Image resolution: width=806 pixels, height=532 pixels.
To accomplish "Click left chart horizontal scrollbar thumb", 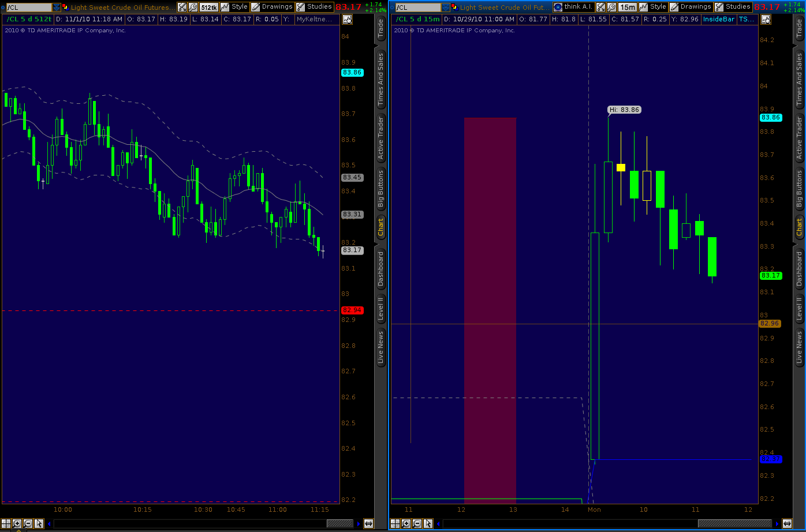I will [340, 524].
